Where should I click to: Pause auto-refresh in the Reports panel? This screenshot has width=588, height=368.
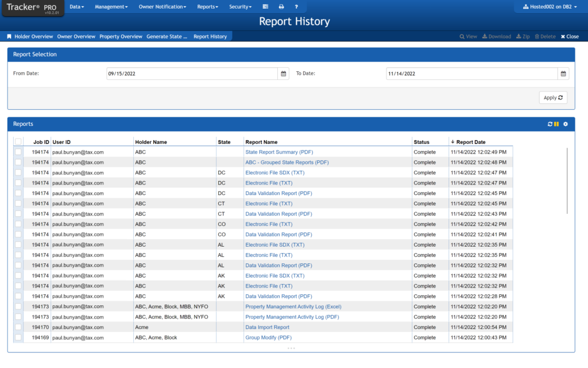tap(556, 124)
